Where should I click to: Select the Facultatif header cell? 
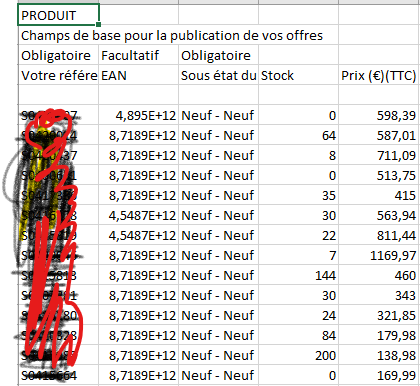(x=138, y=55)
